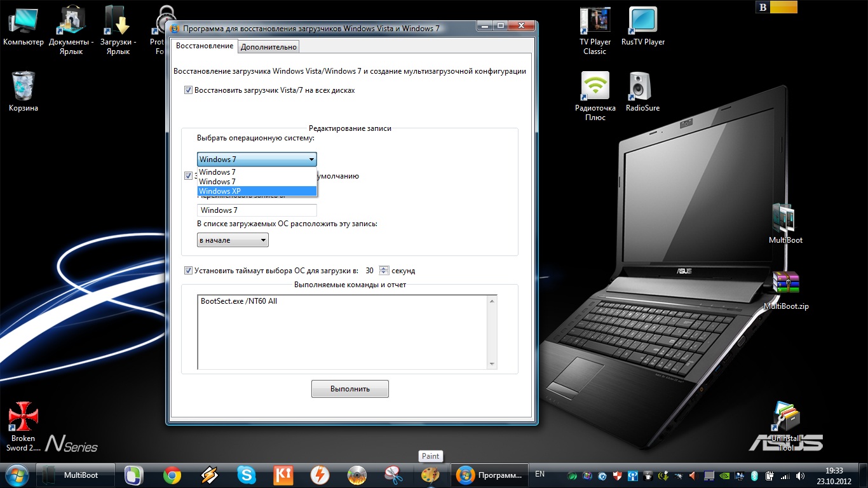Launch Google Chrome from the taskbar

pyautogui.click(x=172, y=475)
